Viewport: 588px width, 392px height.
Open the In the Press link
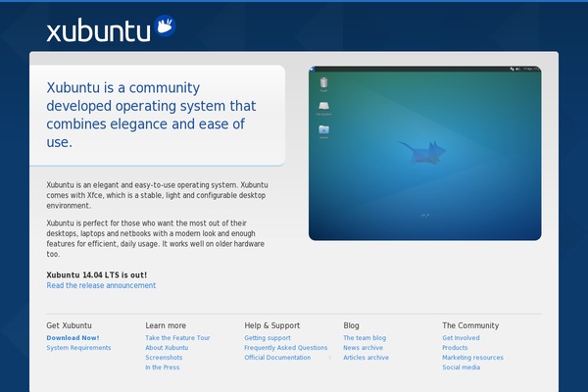click(x=163, y=367)
